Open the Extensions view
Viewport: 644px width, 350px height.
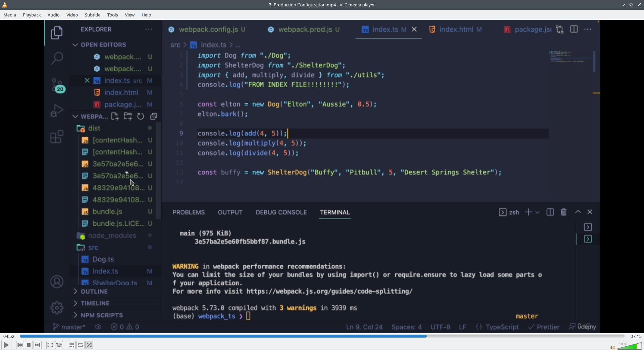(57, 137)
